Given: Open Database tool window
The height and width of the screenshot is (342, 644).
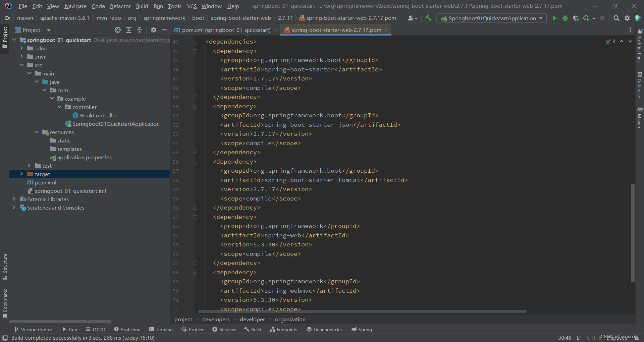Looking at the screenshot, I should pyautogui.click(x=640, y=84).
